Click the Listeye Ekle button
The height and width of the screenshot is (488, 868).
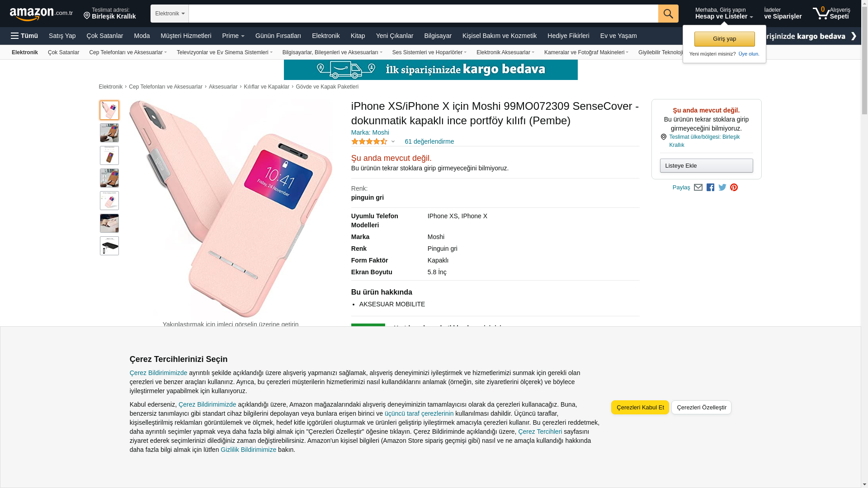pyautogui.click(x=706, y=165)
